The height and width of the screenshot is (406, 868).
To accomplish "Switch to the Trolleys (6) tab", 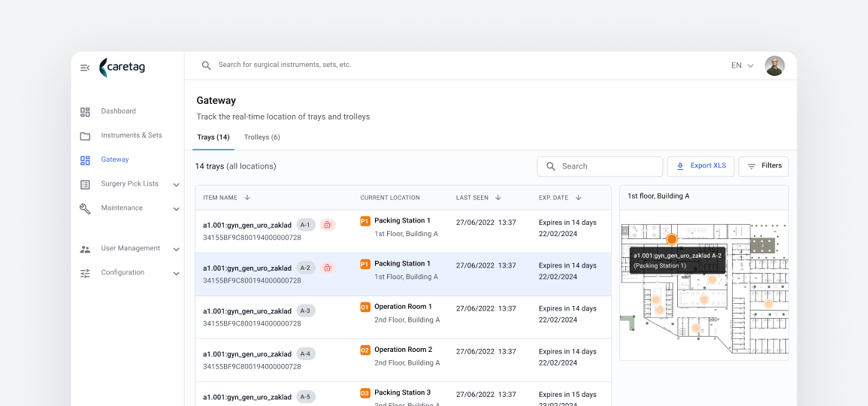I will tap(262, 138).
